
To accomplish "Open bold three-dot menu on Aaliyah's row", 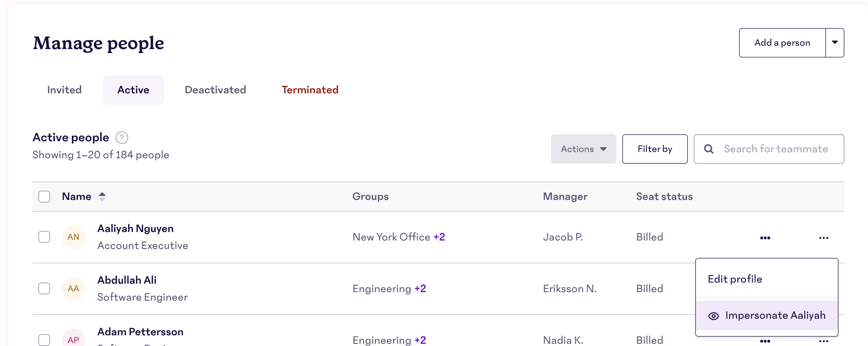I will [765, 238].
